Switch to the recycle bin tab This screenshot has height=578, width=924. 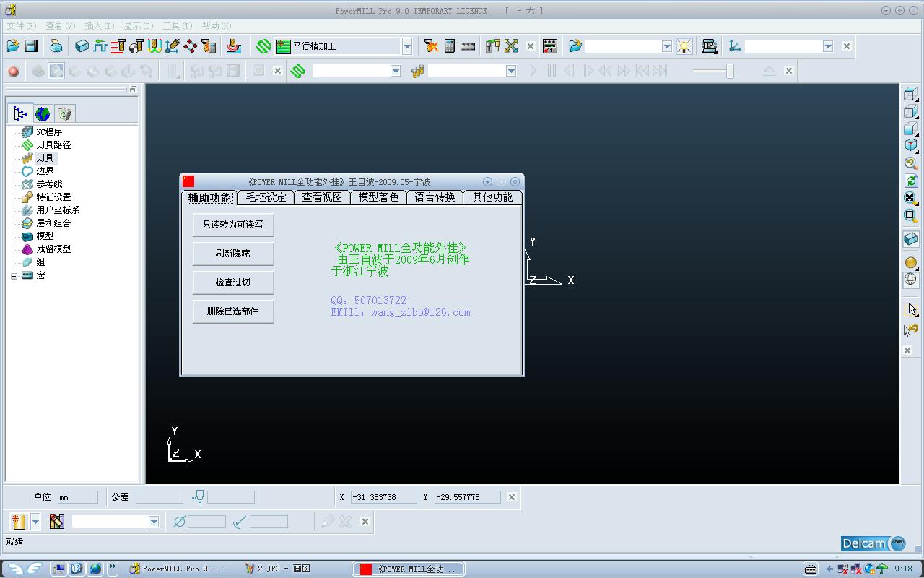click(64, 113)
